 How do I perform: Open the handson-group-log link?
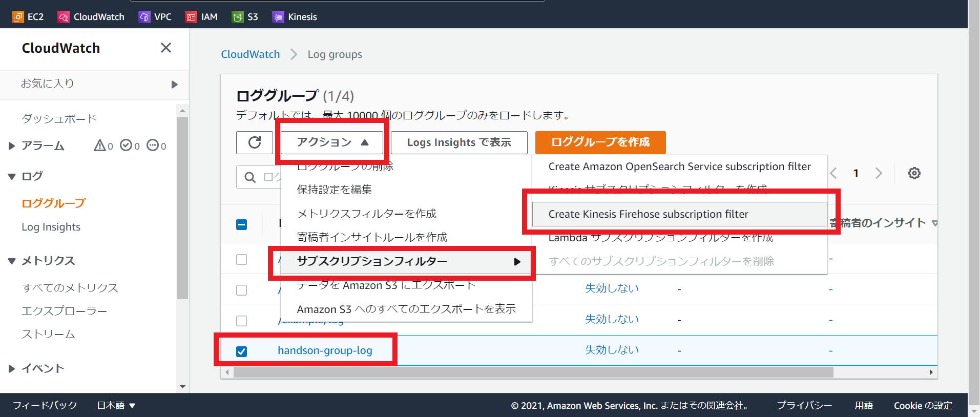(x=325, y=350)
